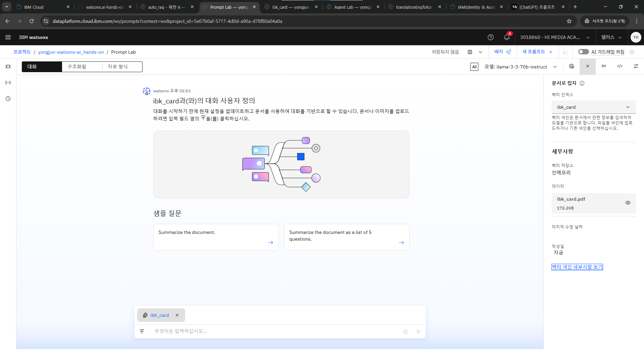
Task: Open the yongjun-watsonx-ai_hands-on breadcrumb link
Action: [71, 52]
